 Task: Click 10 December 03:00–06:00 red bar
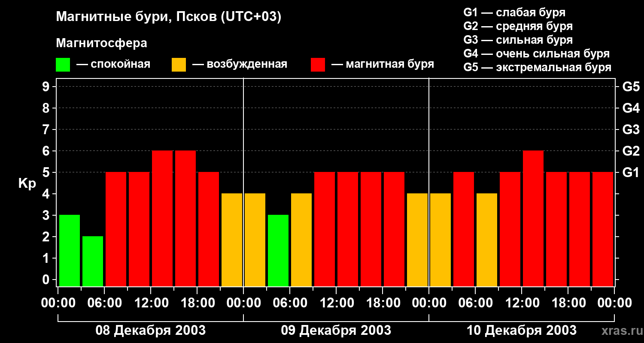pyautogui.click(x=464, y=229)
